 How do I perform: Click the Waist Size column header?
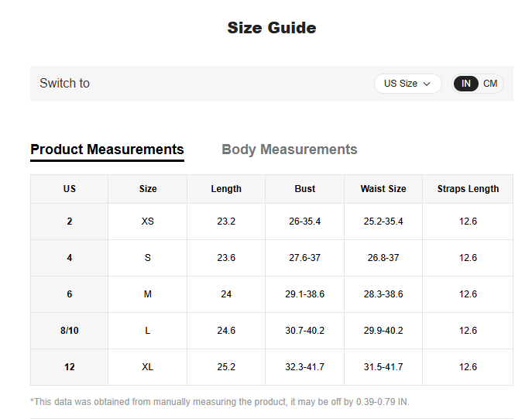[x=383, y=189]
